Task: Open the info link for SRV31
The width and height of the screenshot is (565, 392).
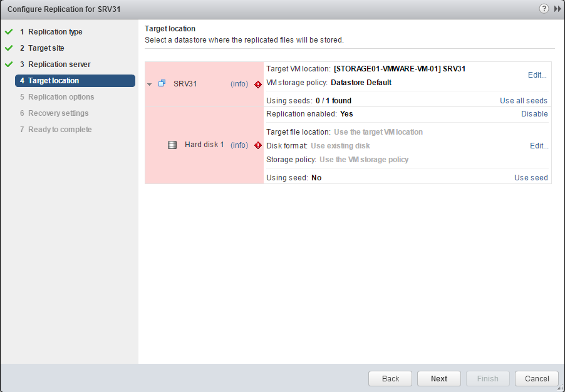Action: (239, 84)
